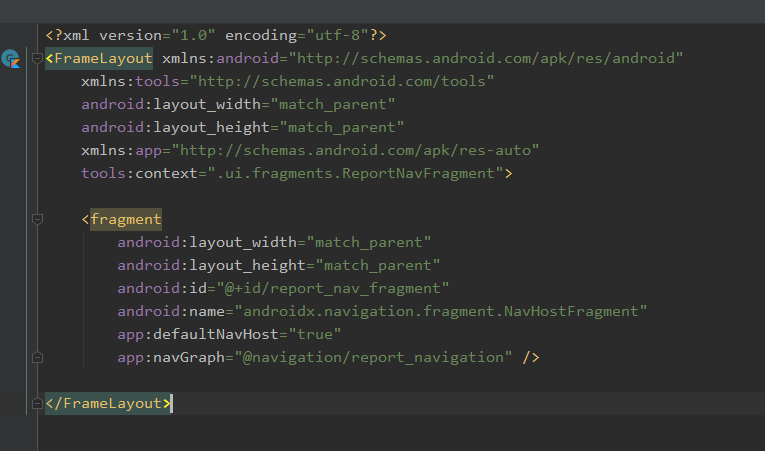Select FrameLayout layout_width "match_parent" value
765x451 pixels.
pyautogui.click(x=333, y=104)
